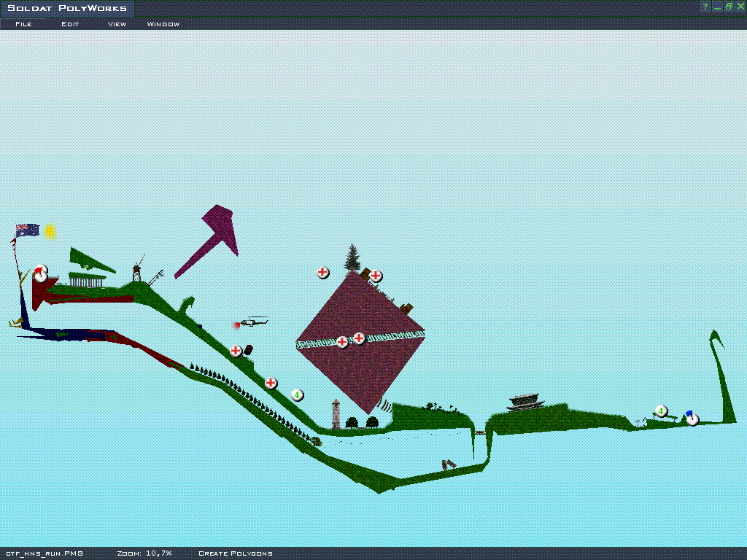Select the green 4 spawn on the slope
Viewport: 747px width, 560px height.
point(298,394)
